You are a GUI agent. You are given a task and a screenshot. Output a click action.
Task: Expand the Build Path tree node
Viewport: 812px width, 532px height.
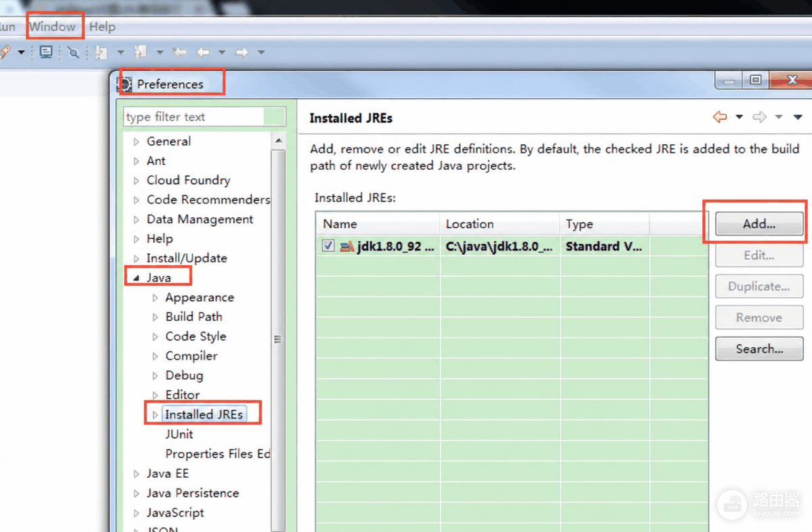pyautogui.click(x=155, y=317)
